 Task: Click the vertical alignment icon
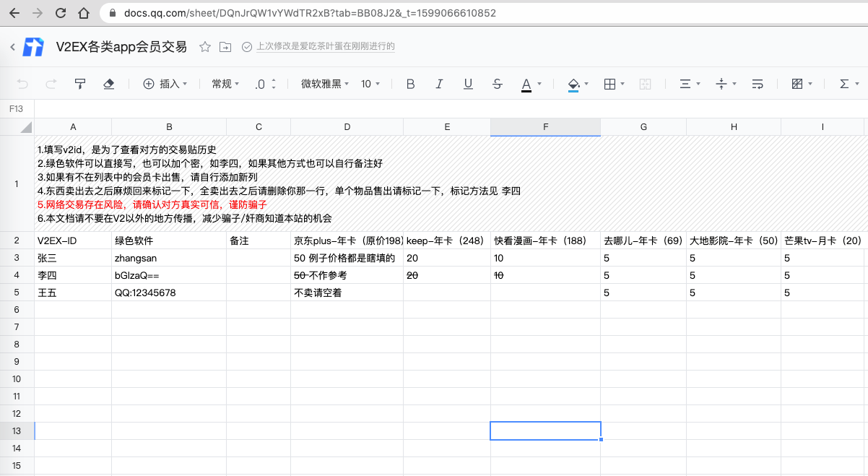(721, 84)
